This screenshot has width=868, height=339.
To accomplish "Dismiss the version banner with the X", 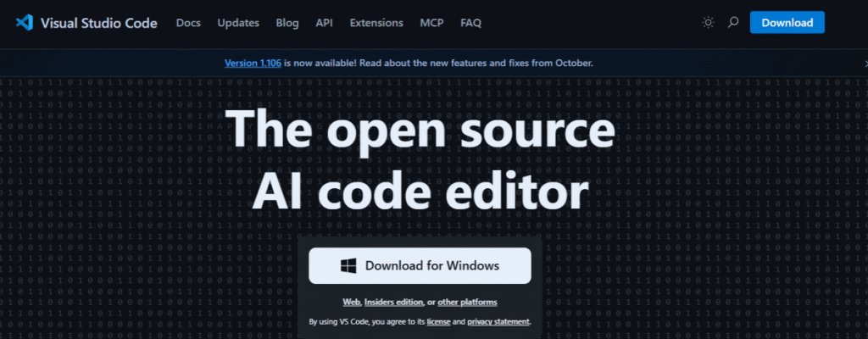I will coord(865,64).
